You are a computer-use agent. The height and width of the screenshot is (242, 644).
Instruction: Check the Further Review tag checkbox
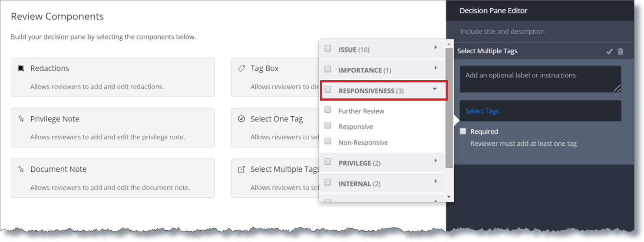point(328,110)
